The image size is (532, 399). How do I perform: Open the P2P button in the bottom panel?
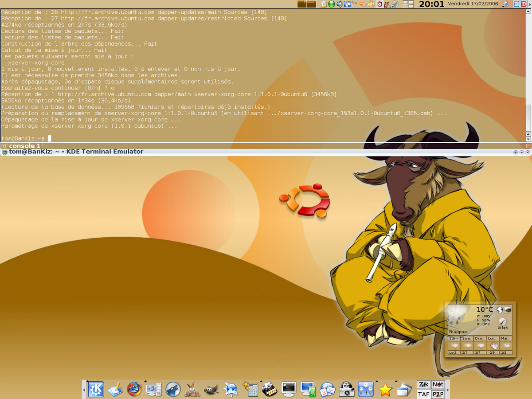(x=438, y=394)
